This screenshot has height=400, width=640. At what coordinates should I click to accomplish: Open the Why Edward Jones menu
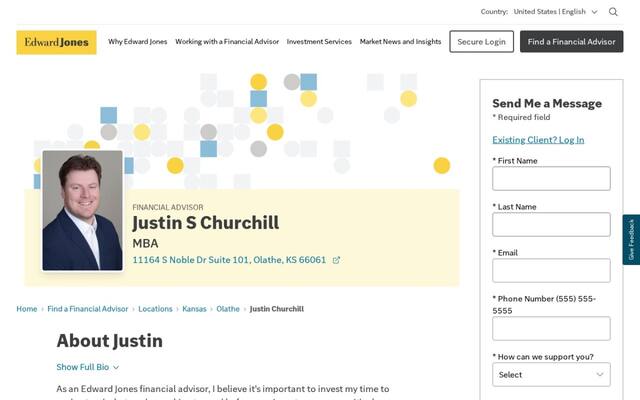pos(138,42)
